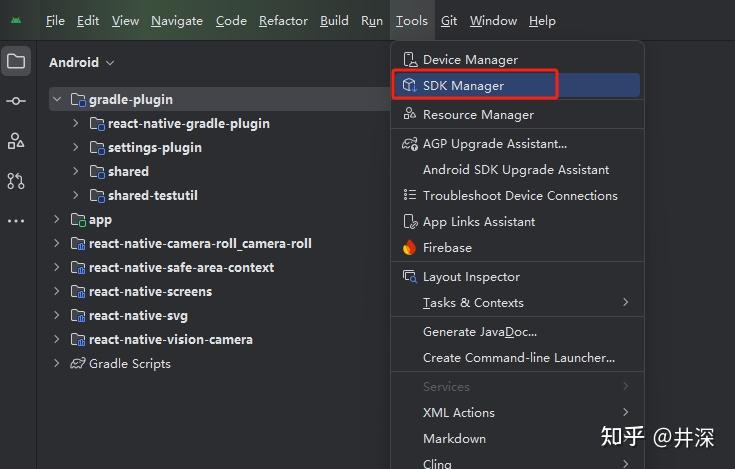Select react-native-safe-area-context tree item
Image resolution: width=735 pixels, height=469 pixels.
[181, 268]
